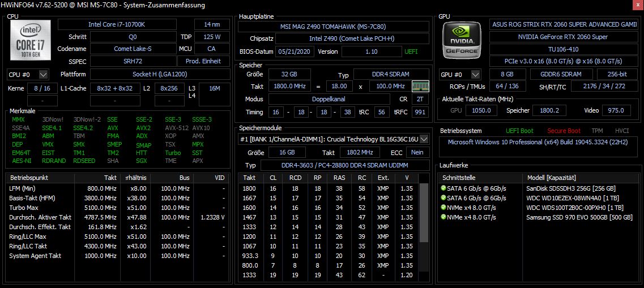Viewport: 644px width, 288px height.
Task: Click the BIOS date 05/21/2020 field
Action: click(295, 51)
